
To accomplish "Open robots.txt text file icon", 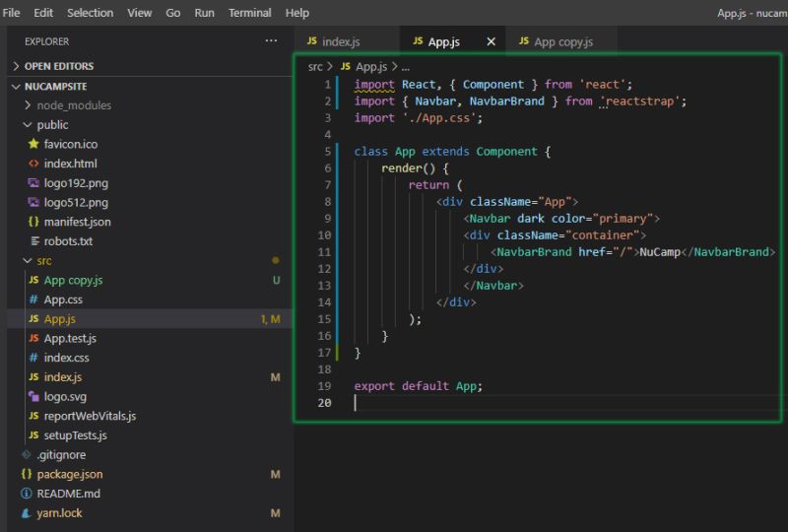I will [34, 240].
